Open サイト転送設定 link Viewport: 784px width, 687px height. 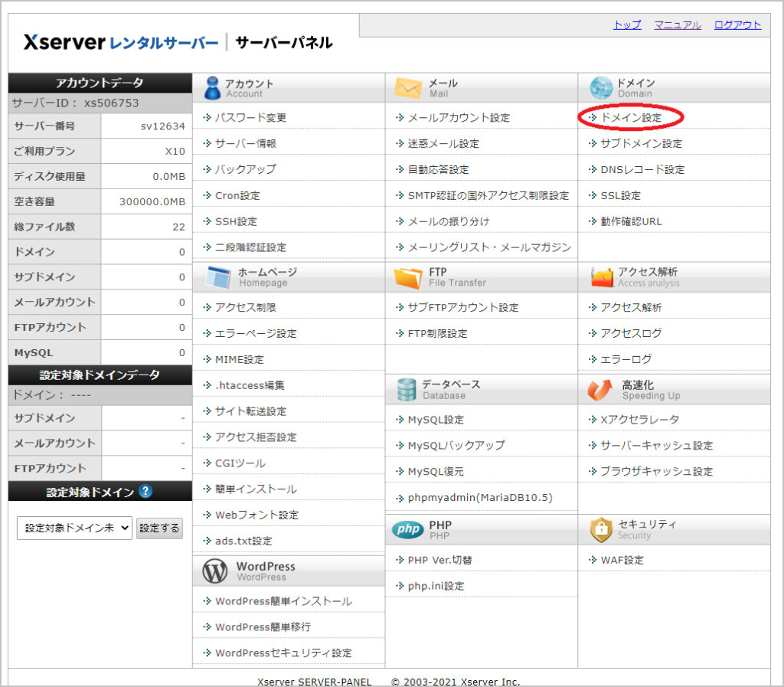click(250, 411)
